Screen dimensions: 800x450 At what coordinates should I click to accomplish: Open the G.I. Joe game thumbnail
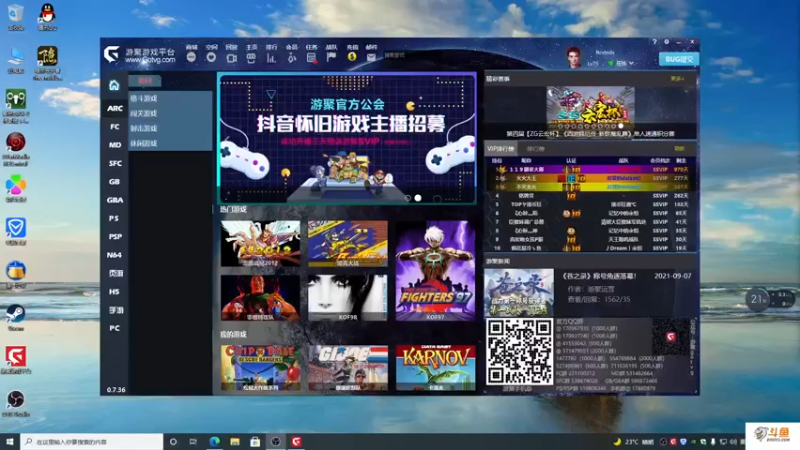(347, 368)
